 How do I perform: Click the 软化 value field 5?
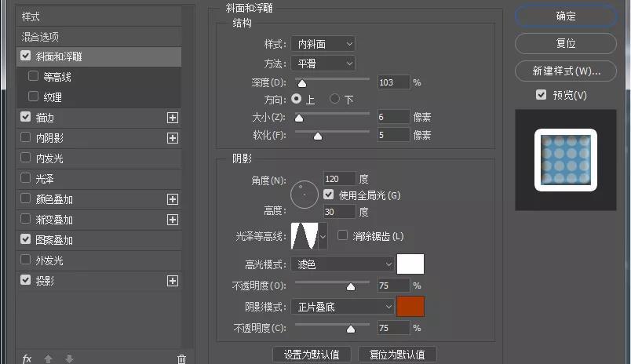click(x=393, y=135)
